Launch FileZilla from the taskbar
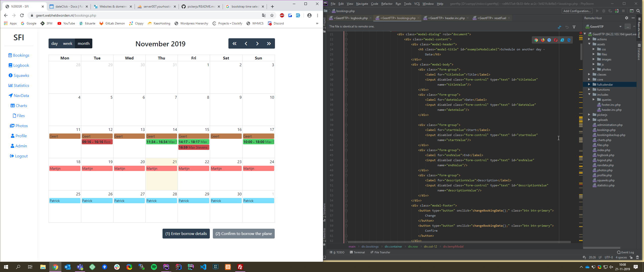 [x=240, y=267]
